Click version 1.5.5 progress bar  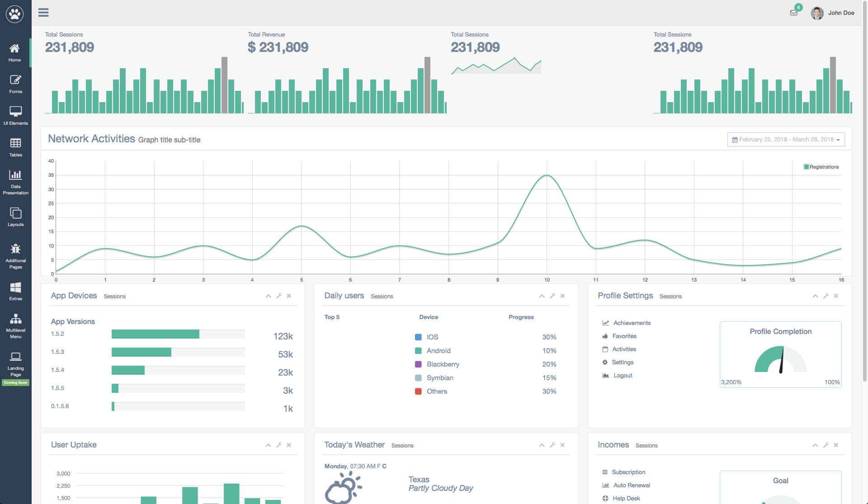178,388
